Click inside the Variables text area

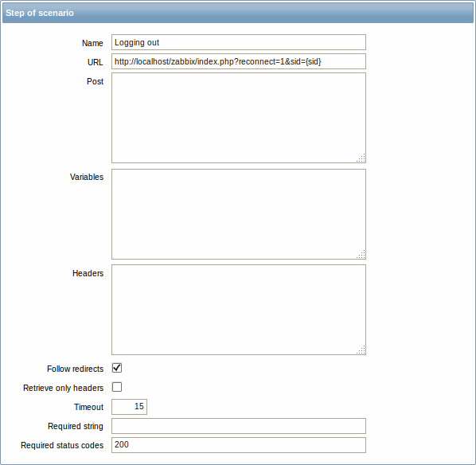click(239, 214)
